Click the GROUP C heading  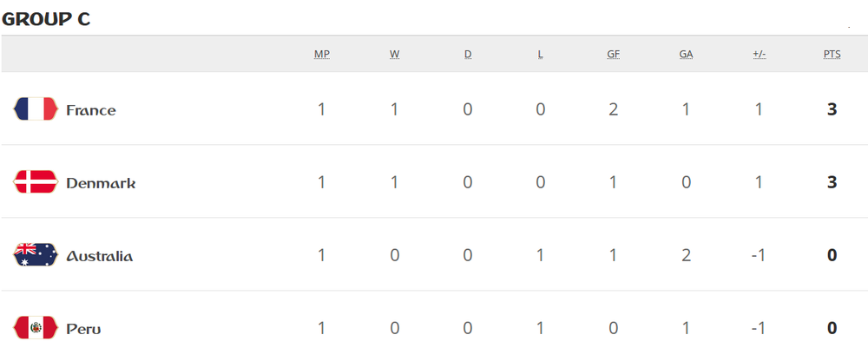point(46,19)
